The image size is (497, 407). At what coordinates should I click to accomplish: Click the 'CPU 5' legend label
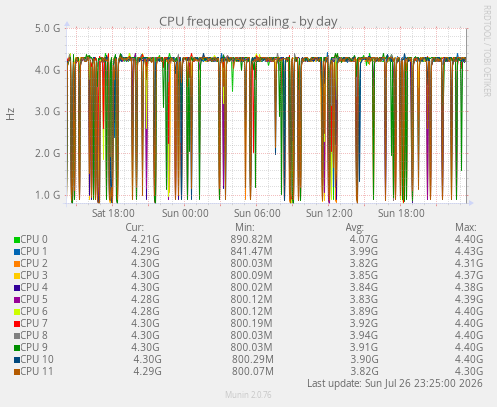point(34,299)
